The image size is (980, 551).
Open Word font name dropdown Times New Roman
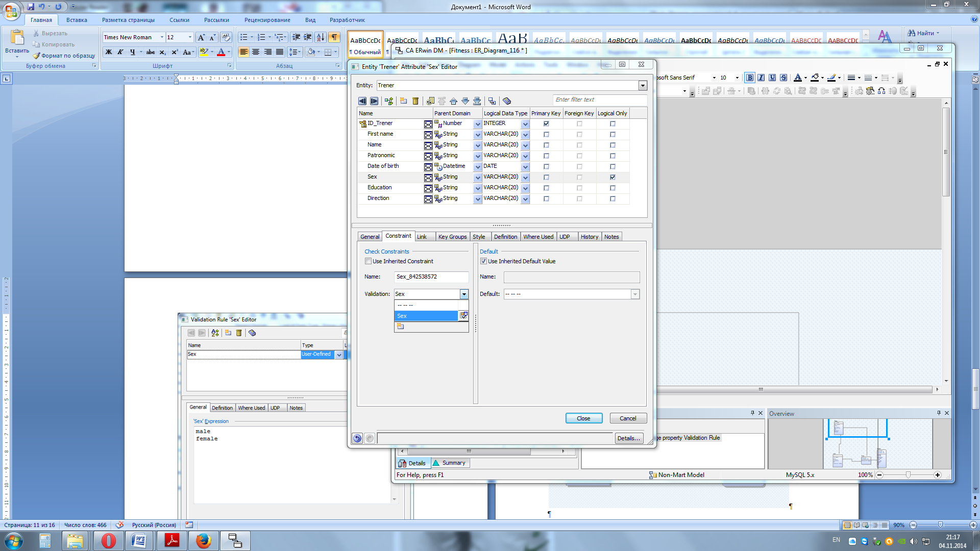coord(162,37)
